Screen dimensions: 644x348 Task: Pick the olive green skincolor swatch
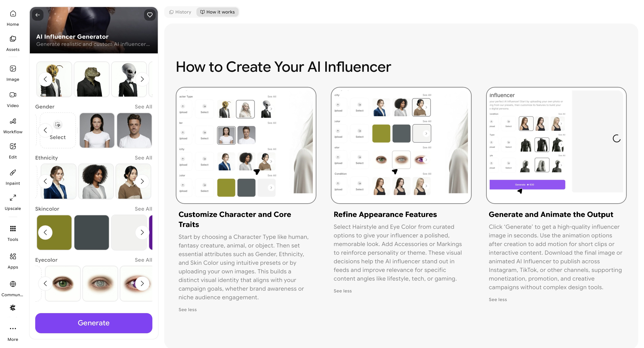click(54, 232)
